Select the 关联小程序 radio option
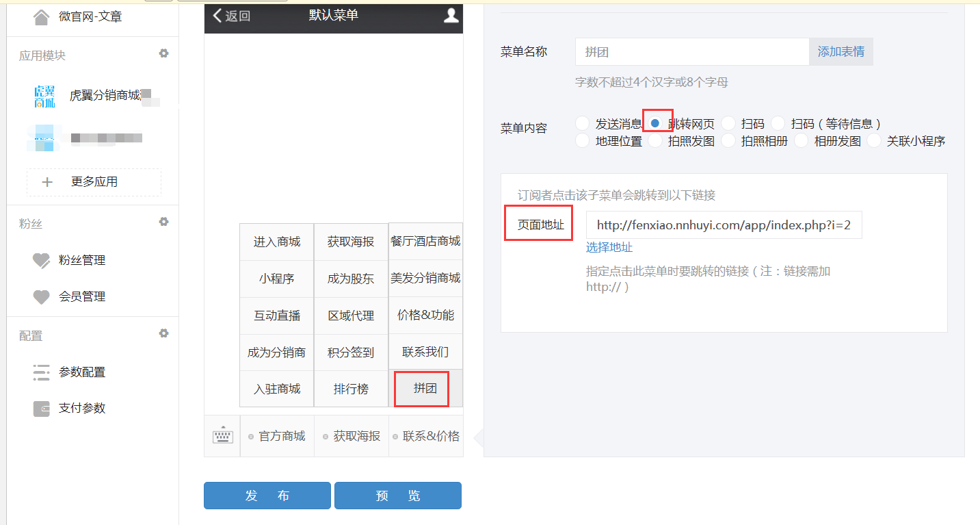This screenshot has height=525, width=980. [x=874, y=141]
